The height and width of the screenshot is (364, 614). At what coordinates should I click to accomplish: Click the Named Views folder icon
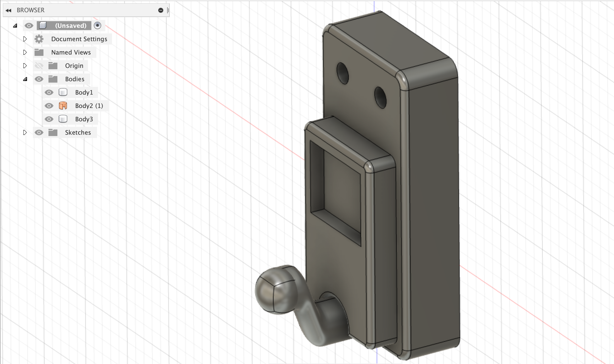click(39, 52)
